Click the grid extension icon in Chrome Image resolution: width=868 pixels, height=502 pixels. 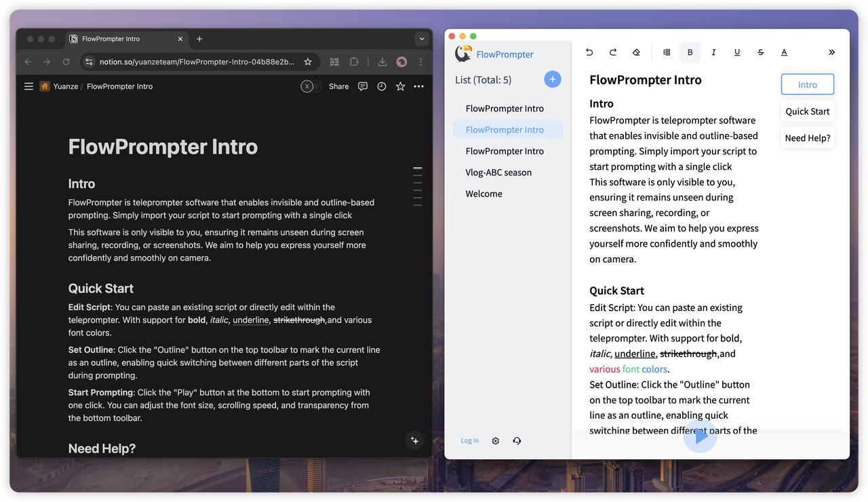[x=334, y=62]
